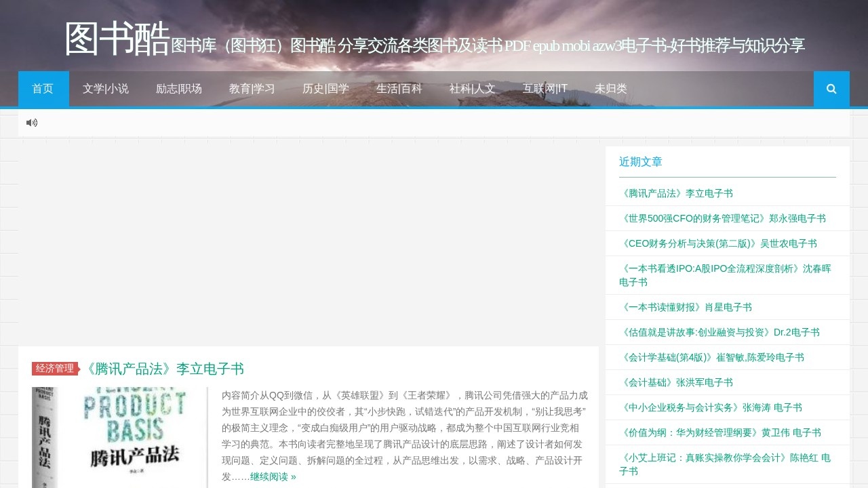This screenshot has height=488, width=868.
Task: Visit the 互联网|IT category
Action: pyautogui.click(x=545, y=89)
